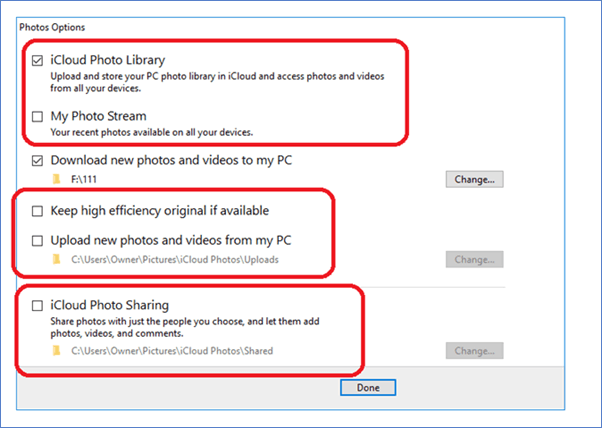Enable Keep high efficiency original checkbox

tap(38, 211)
